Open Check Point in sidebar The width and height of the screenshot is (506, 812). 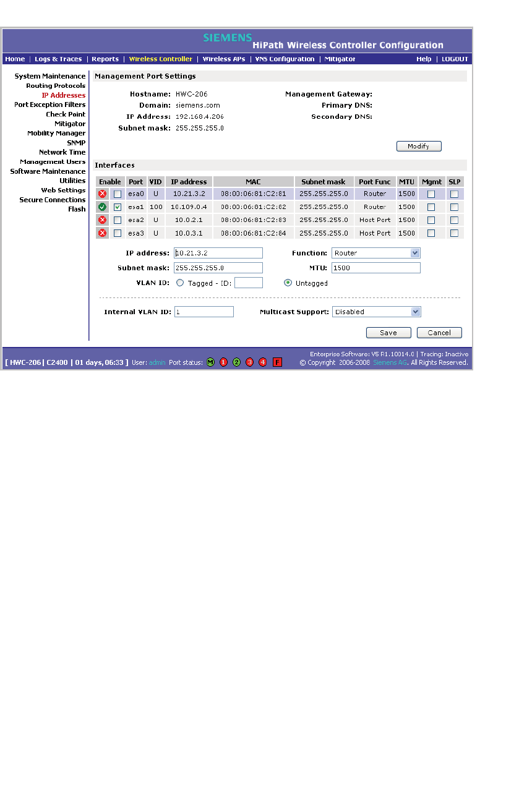pos(66,114)
